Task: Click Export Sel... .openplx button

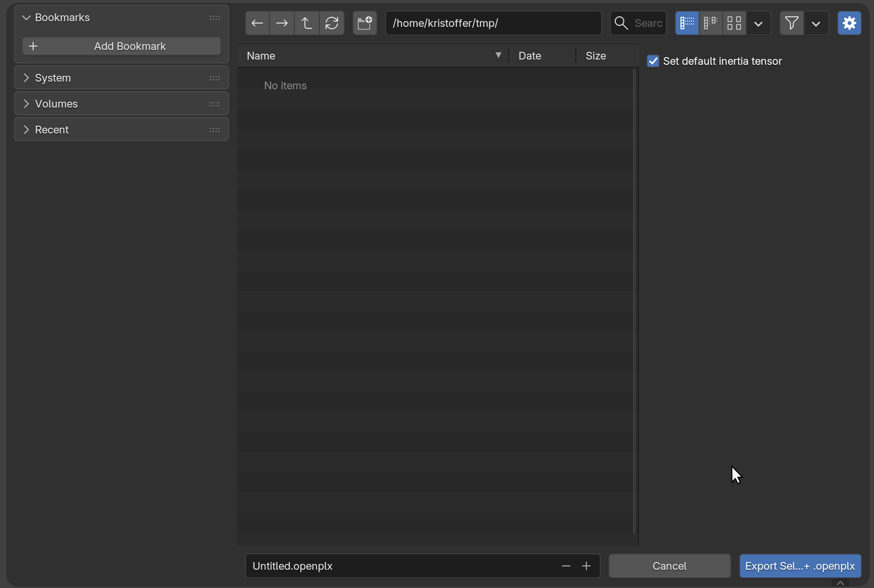Action: tap(800, 566)
